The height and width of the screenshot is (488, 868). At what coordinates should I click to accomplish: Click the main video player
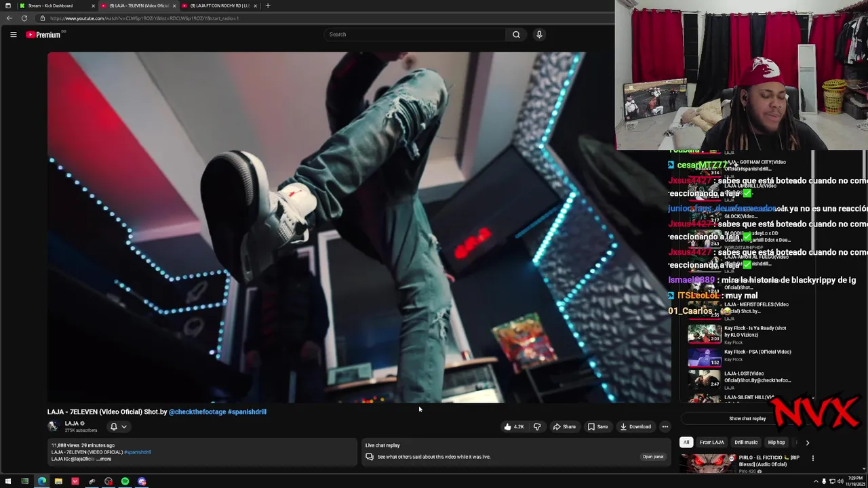click(x=359, y=227)
